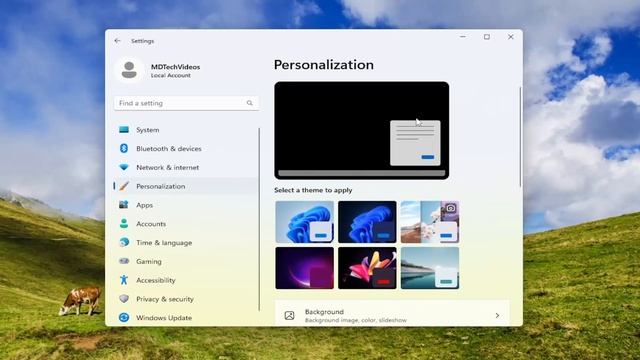Apply the Windows dark bloom theme

pos(367,222)
